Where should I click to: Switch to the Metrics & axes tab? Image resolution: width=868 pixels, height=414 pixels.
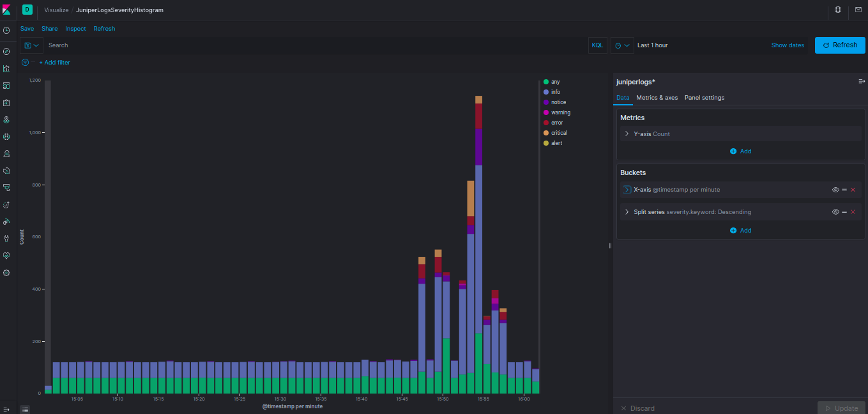pyautogui.click(x=657, y=98)
